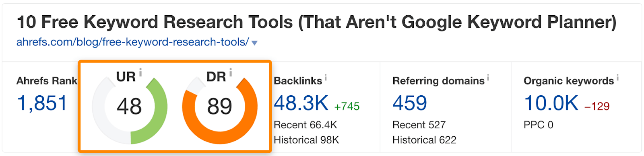Click the info icon next to UR

click(x=140, y=73)
